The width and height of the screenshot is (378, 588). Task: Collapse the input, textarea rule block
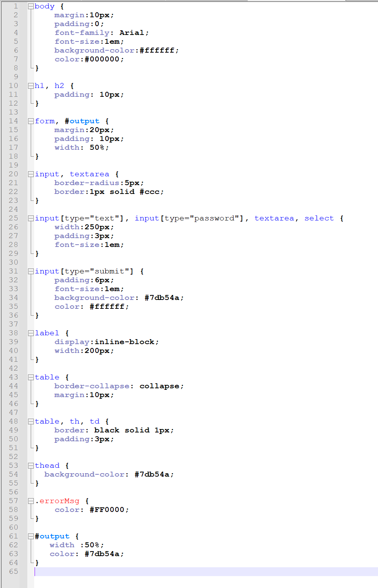pyautogui.click(x=31, y=174)
